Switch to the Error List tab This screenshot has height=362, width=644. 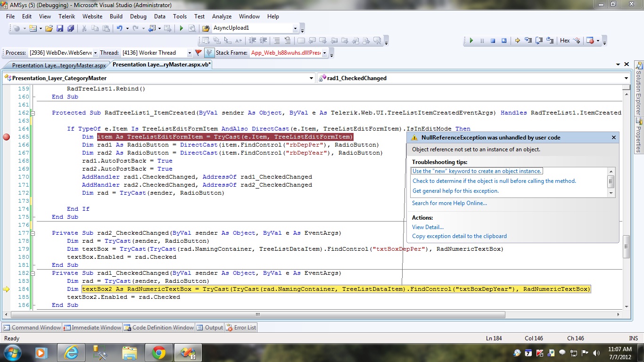coord(241,328)
